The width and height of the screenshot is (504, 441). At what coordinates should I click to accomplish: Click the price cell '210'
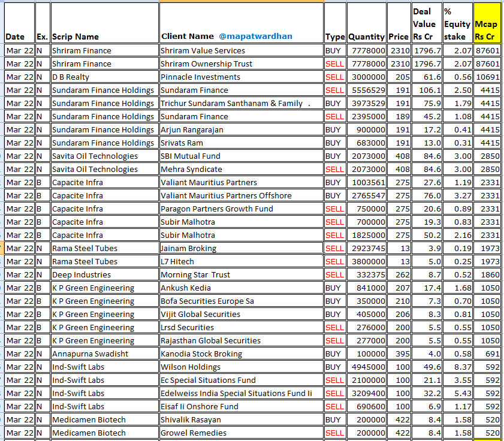[x=399, y=301]
